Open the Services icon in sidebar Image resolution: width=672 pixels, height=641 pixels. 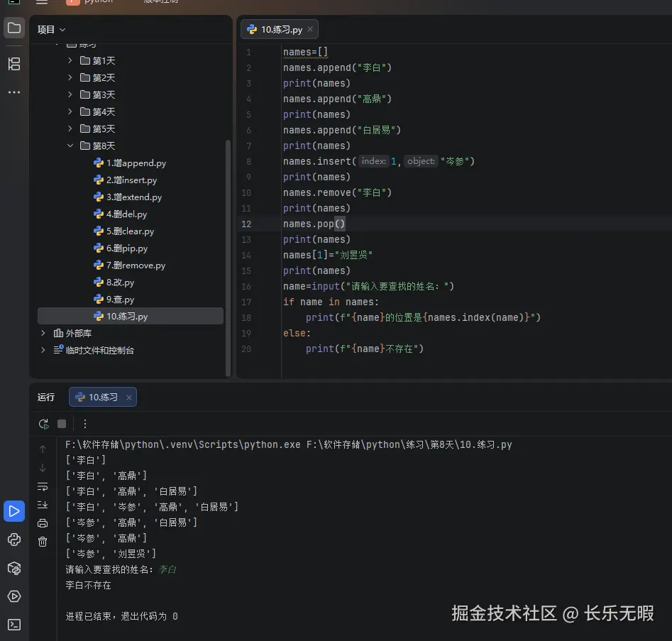coord(14,596)
